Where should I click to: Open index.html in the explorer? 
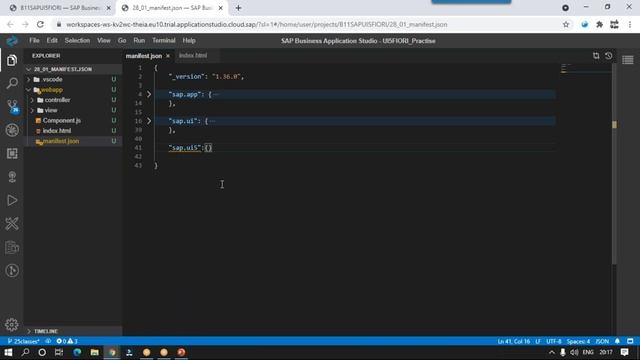[57, 131]
